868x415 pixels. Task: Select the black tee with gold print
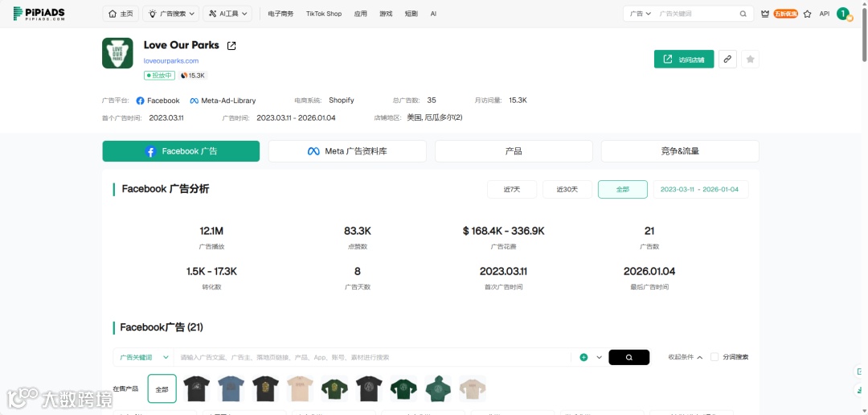265,389
